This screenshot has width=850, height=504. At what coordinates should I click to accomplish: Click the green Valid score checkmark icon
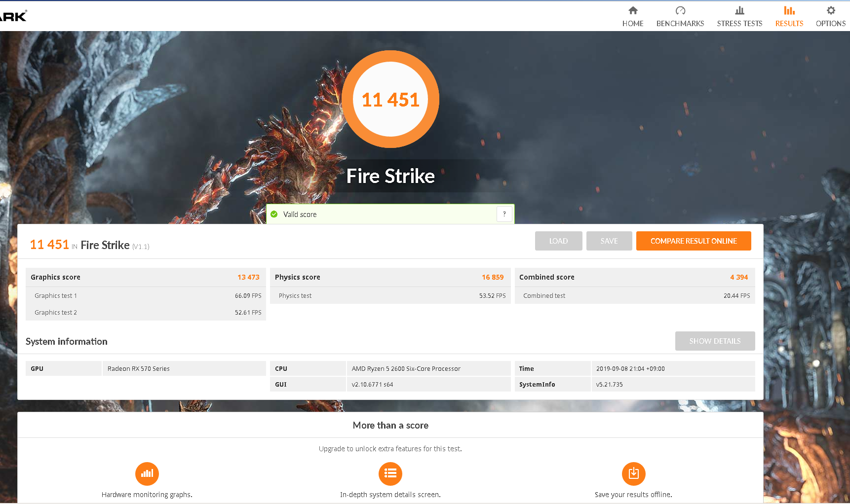point(274,214)
